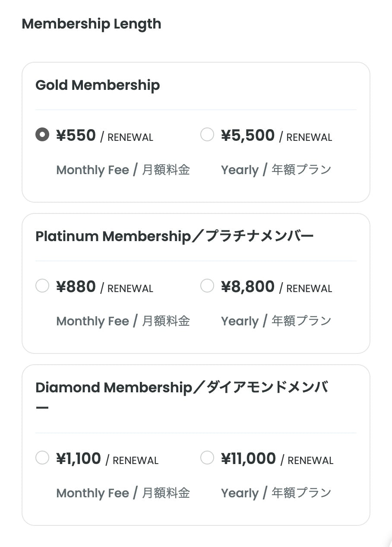Click the ¥5,500 / RENEWAL price label

point(276,136)
